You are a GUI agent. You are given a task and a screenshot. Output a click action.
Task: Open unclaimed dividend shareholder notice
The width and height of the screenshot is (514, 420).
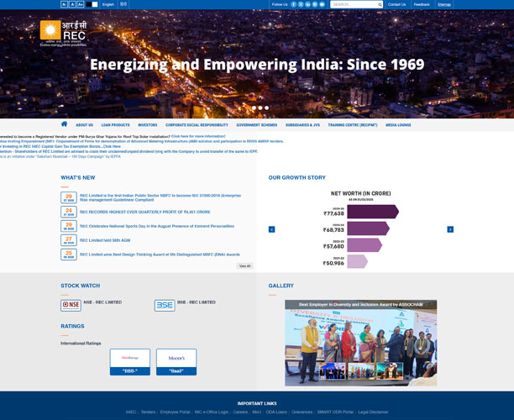click(x=129, y=151)
